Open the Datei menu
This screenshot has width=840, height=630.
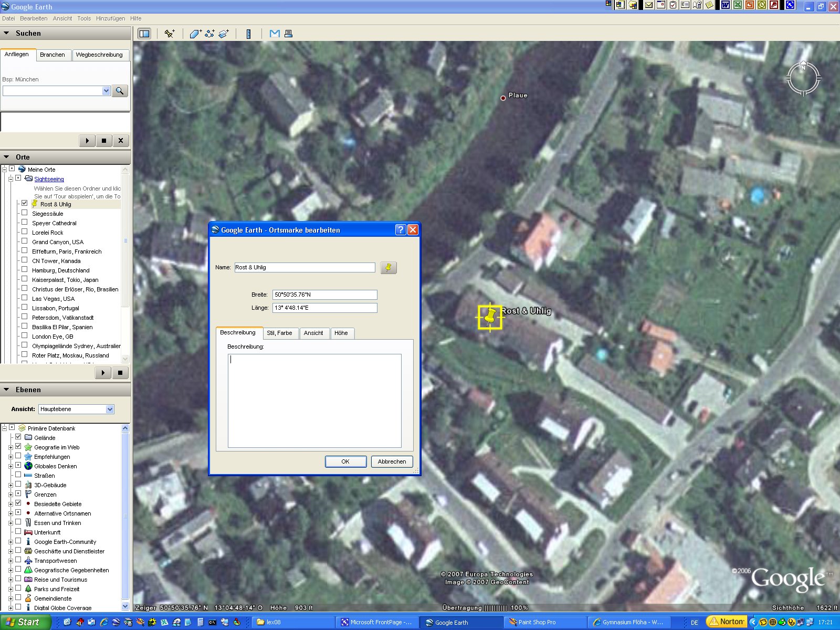(8, 18)
